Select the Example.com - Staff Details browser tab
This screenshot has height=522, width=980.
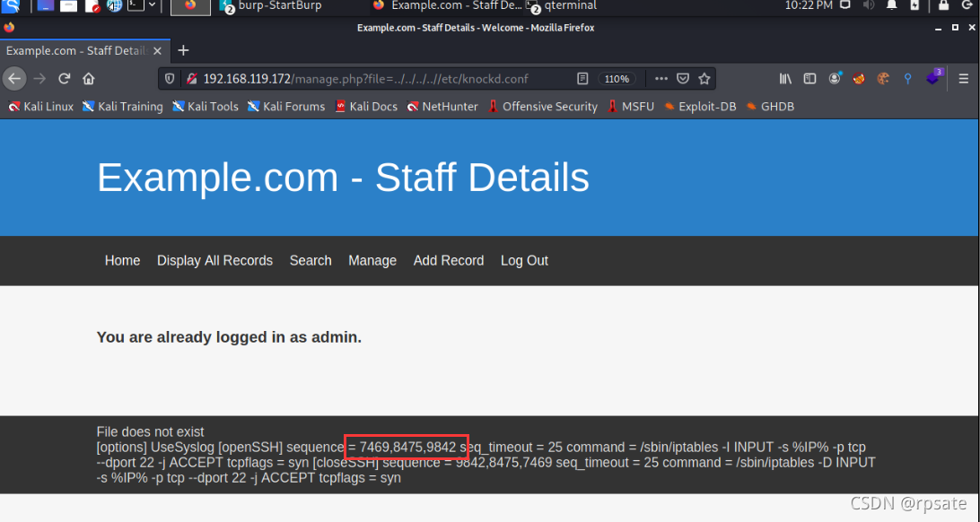(84, 51)
